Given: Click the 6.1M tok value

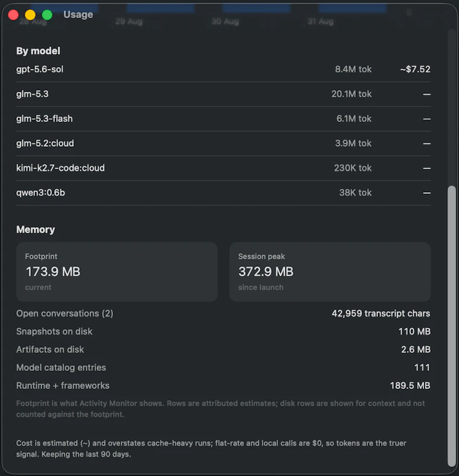Looking at the screenshot, I should point(354,118).
